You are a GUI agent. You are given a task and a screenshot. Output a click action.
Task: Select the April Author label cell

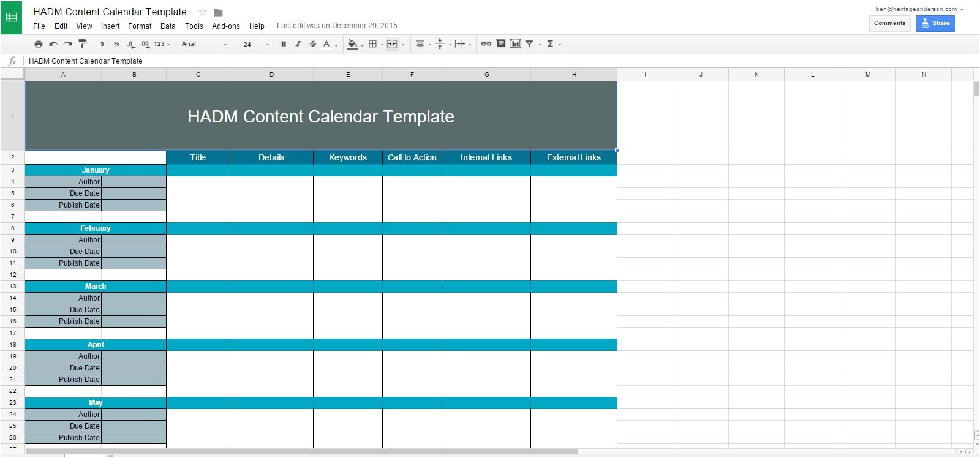63,356
